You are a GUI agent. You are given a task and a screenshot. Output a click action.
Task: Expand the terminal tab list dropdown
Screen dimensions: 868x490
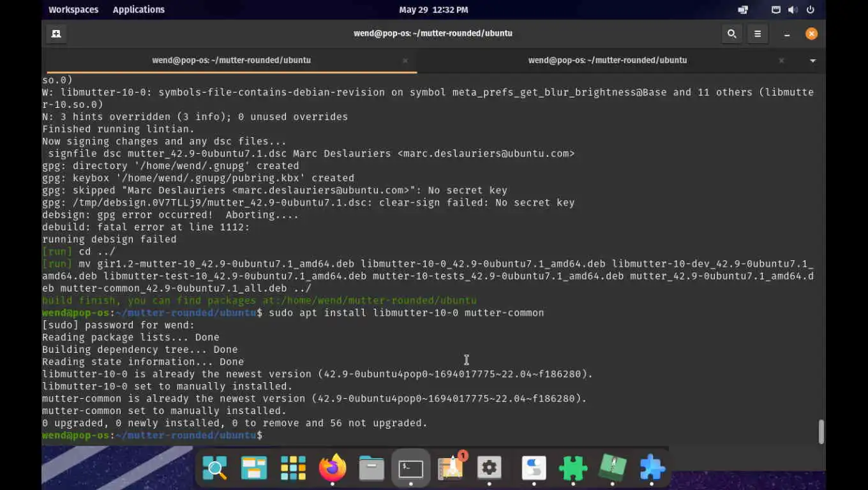click(x=812, y=61)
